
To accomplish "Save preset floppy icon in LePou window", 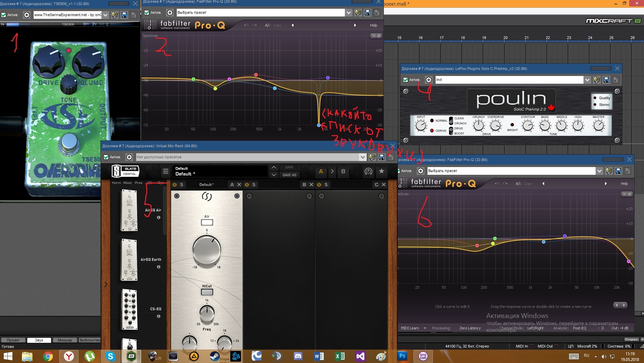I will tap(606, 80).
